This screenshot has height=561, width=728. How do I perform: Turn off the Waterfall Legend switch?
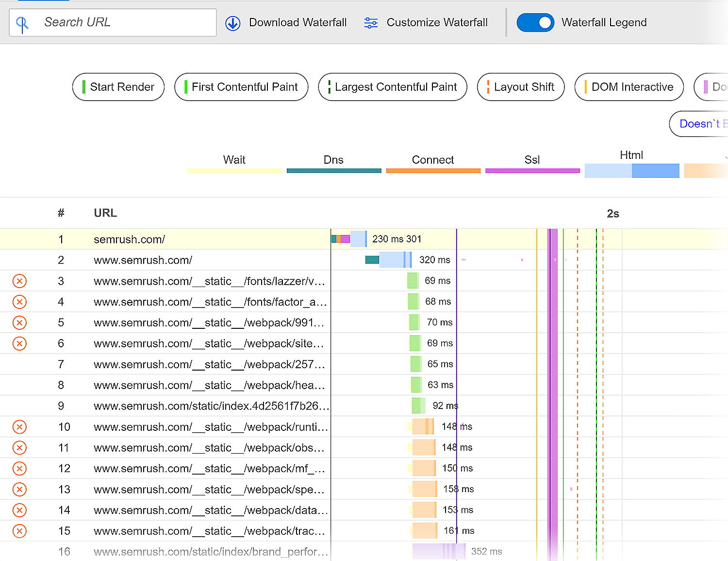pyautogui.click(x=535, y=22)
